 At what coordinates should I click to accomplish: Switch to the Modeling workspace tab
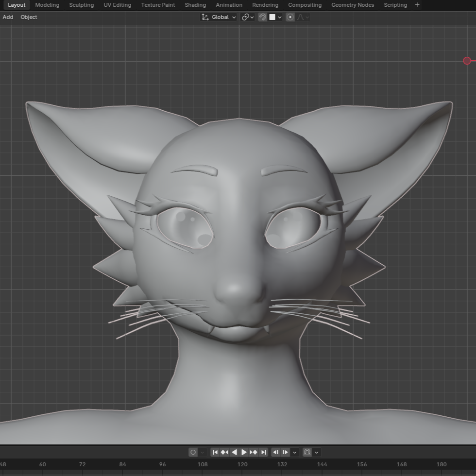[48, 5]
